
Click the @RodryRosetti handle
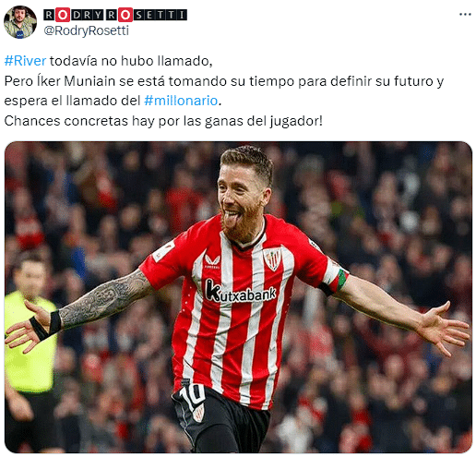(87, 30)
